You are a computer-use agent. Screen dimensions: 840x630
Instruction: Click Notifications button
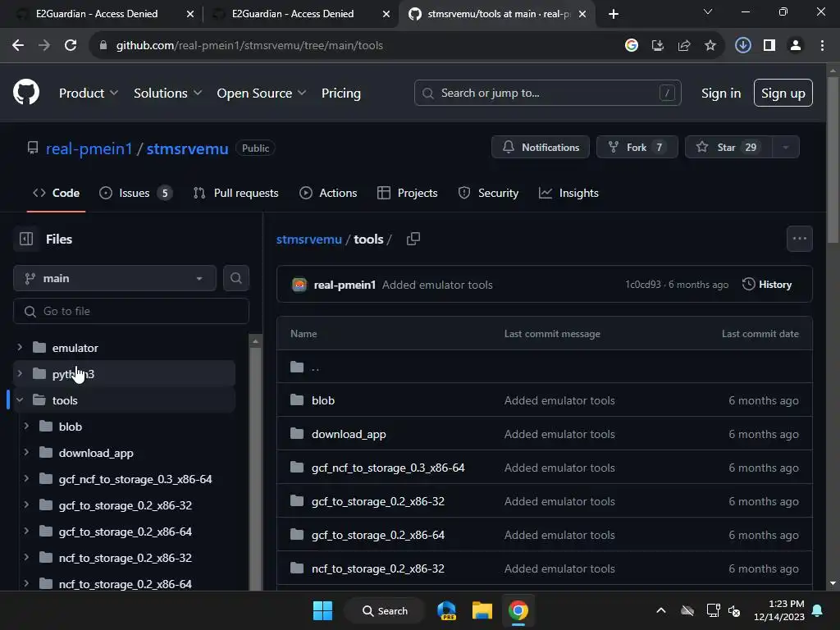[x=541, y=148]
